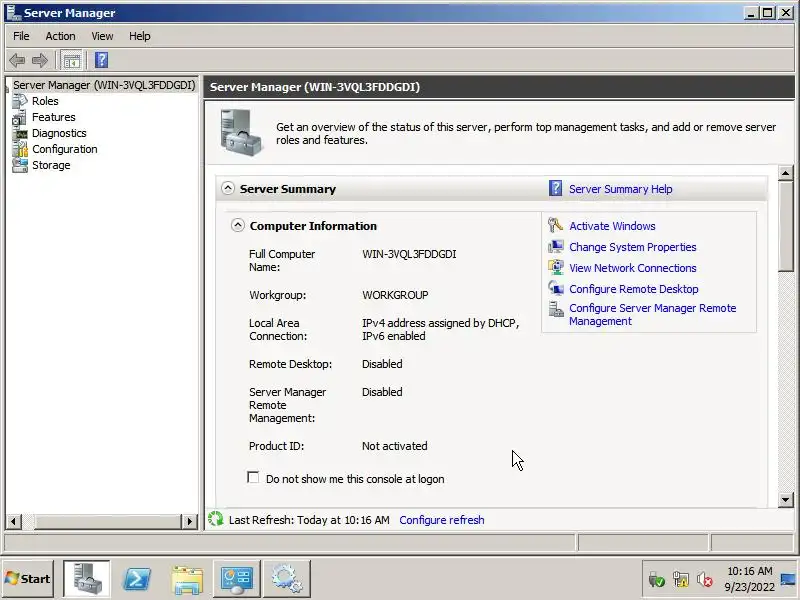
Task: Click the 'Not activated' Product ID value
Action: pos(394,446)
